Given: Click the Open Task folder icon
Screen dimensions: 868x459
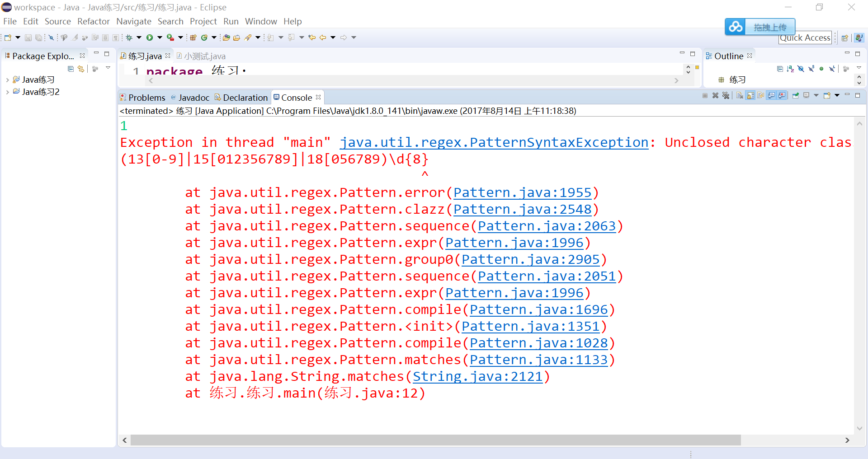Looking at the screenshot, I should (236, 37).
